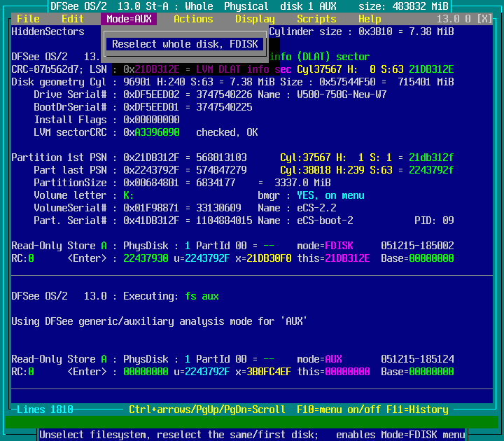The width and height of the screenshot is (504, 441).
Task: Click the magenta mode=FDISK text
Action: tap(339, 246)
